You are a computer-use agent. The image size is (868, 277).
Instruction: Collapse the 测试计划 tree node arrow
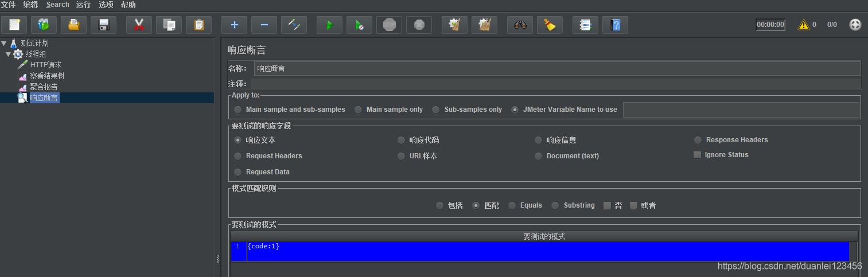4,43
